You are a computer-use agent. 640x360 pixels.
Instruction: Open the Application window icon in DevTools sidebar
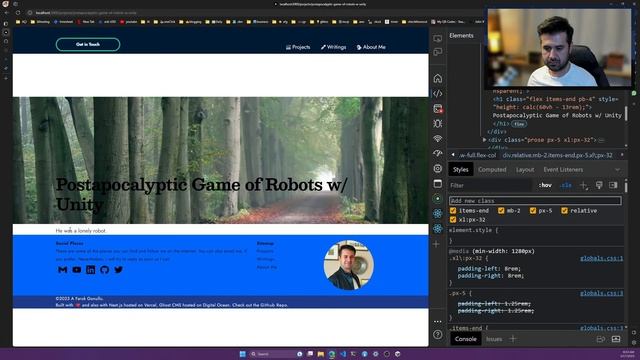tap(438, 184)
